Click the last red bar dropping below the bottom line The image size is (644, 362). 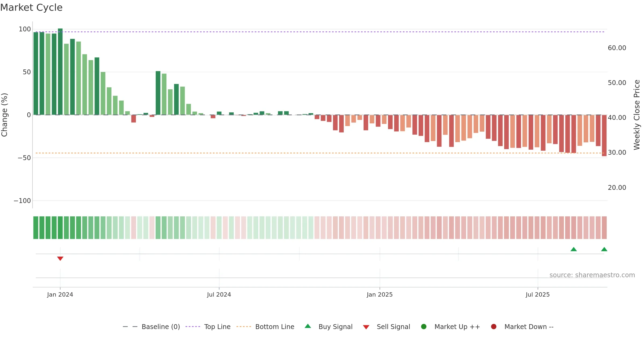tap(604, 135)
